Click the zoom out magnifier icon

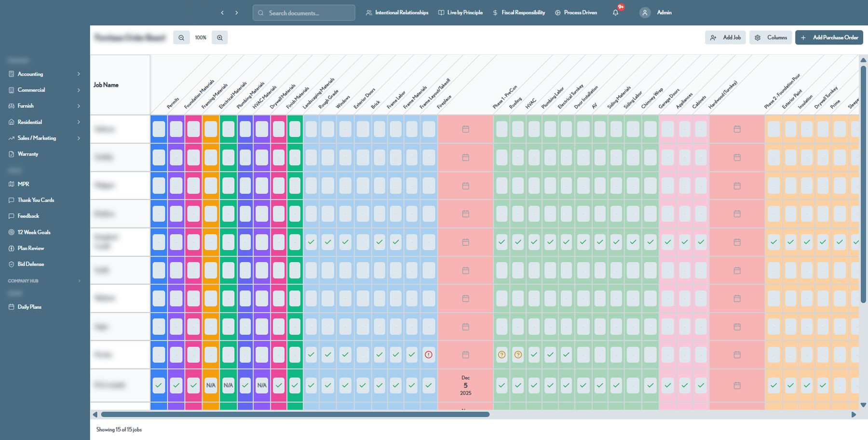coord(181,38)
